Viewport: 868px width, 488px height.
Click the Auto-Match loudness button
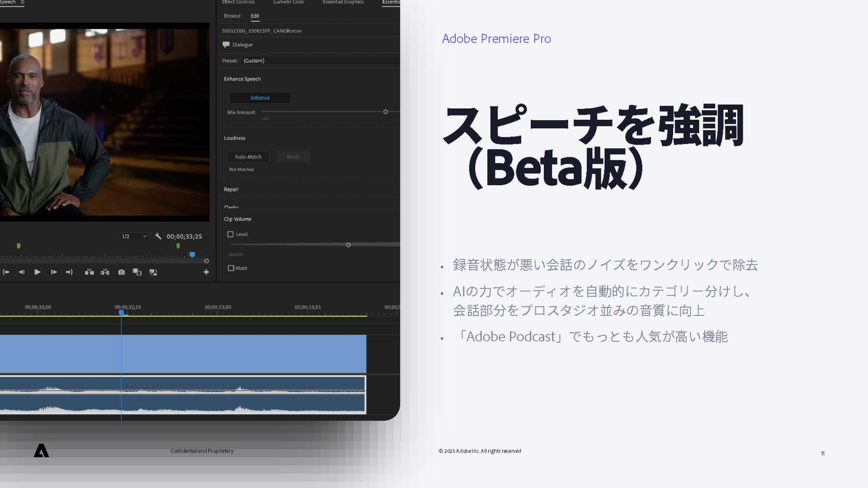pyautogui.click(x=248, y=157)
